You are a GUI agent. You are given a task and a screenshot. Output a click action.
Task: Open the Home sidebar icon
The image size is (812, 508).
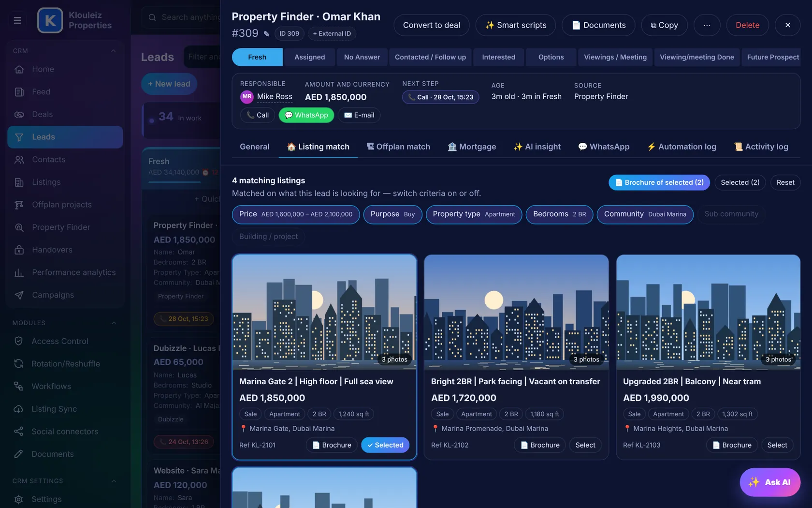19,69
